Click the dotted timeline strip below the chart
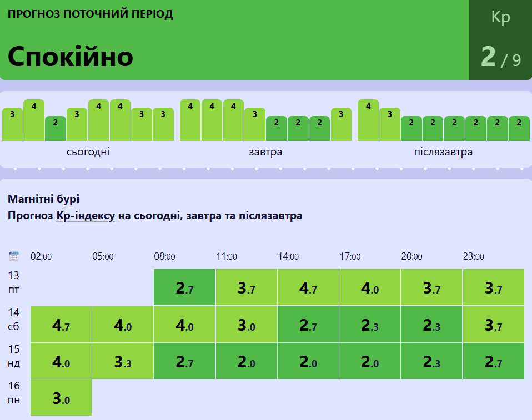532x420 pixels. click(x=266, y=170)
